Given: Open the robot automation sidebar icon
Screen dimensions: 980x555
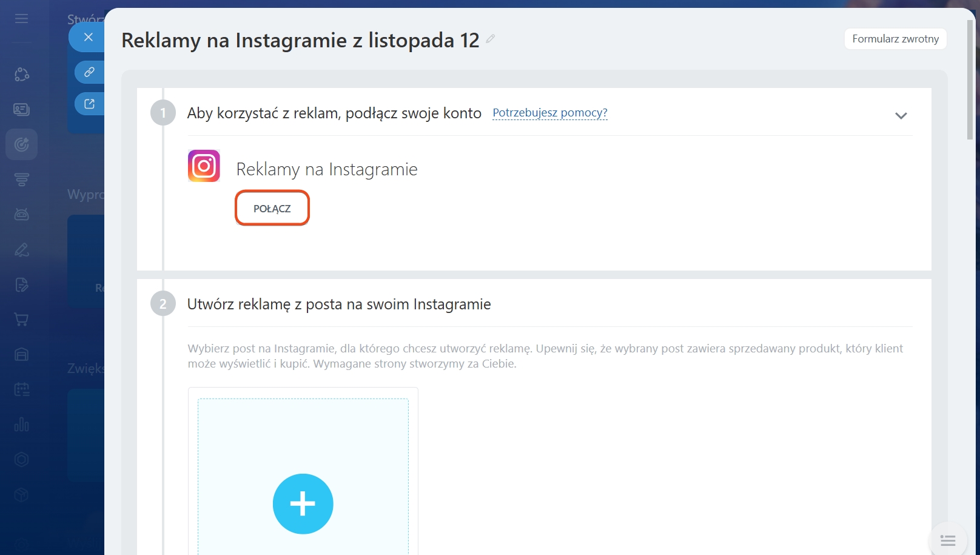Looking at the screenshot, I should click(22, 215).
